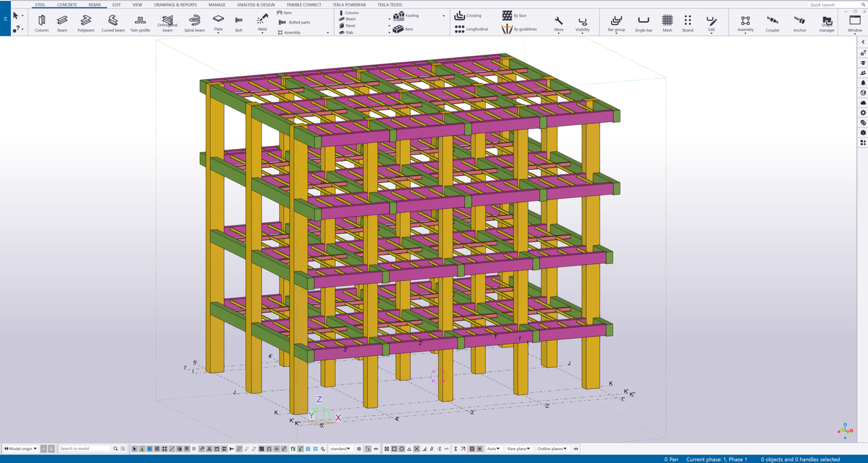Toggle the eye icon after Outline planes

(x=576, y=449)
